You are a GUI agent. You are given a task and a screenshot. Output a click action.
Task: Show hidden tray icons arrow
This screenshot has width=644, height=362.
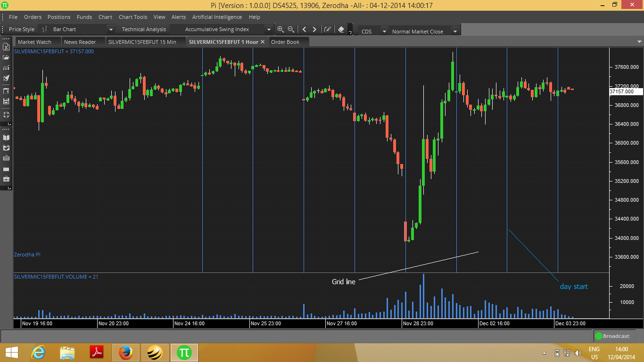(545, 353)
